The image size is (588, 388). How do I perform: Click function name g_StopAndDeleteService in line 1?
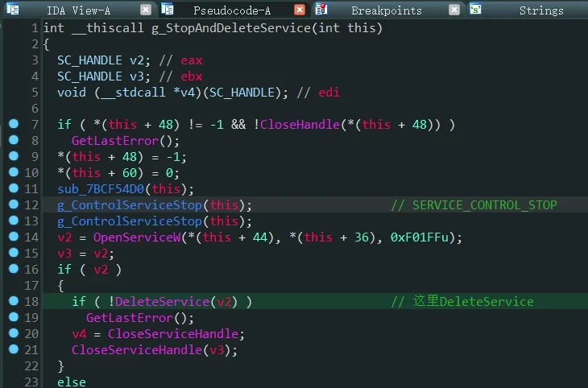coord(231,28)
